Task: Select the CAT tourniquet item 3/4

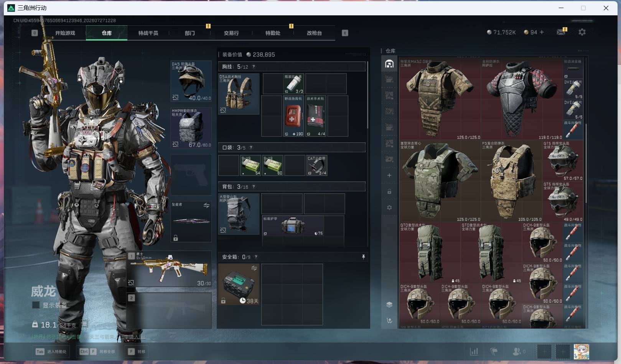Action: tap(317, 165)
